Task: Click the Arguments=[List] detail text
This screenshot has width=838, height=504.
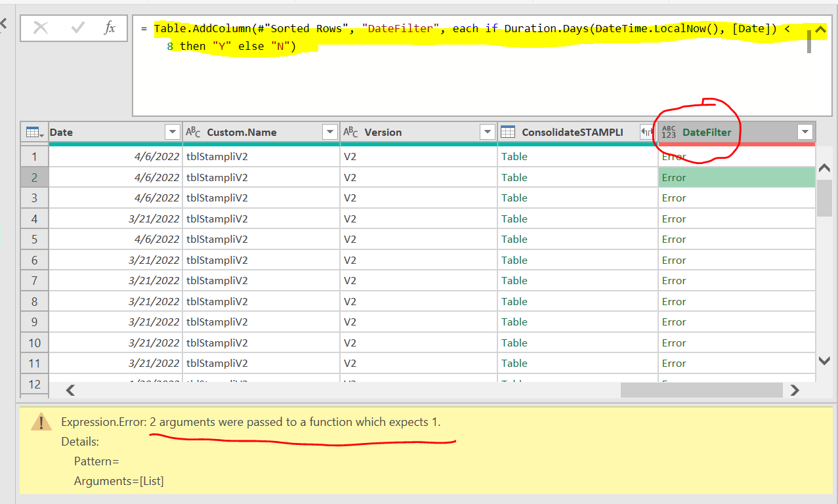Action: point(119,481)
